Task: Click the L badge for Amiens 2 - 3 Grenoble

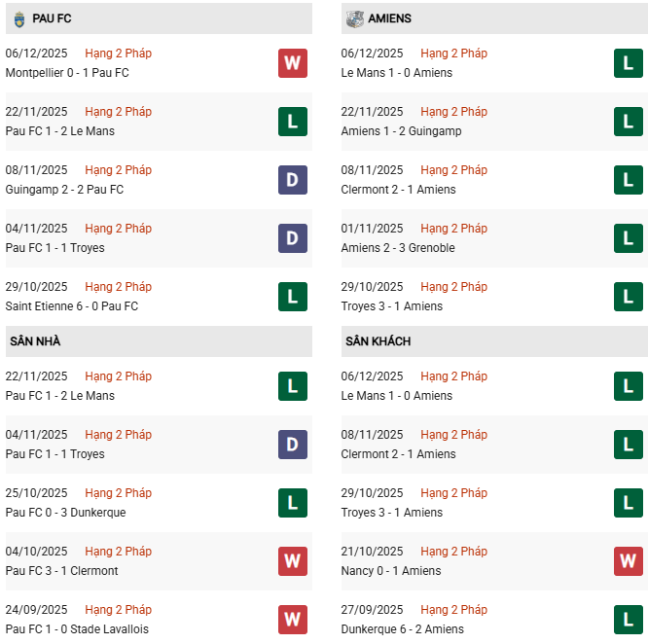Action: (629, 238)
